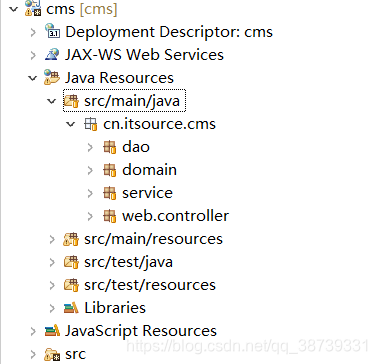377x364 pixels.
Task: Click the src/main/resources folder icon
Action: tap(71, 239)
